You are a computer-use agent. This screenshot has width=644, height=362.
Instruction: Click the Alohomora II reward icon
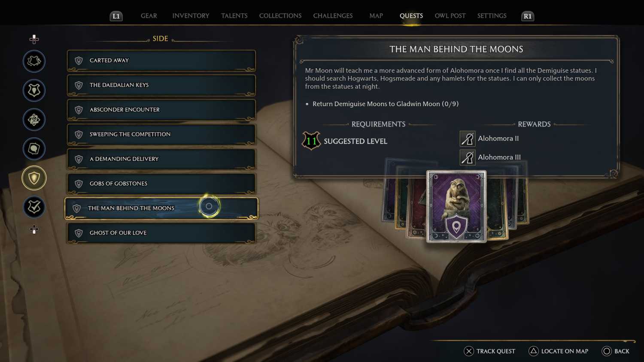pyautogui.click(x=468, y=139)
